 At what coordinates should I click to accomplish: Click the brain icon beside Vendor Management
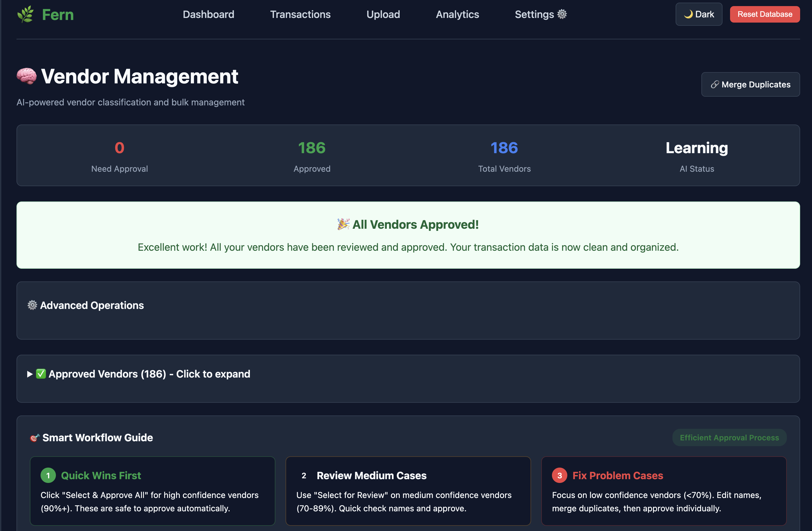pyautogui.click(x=27, y=76)
